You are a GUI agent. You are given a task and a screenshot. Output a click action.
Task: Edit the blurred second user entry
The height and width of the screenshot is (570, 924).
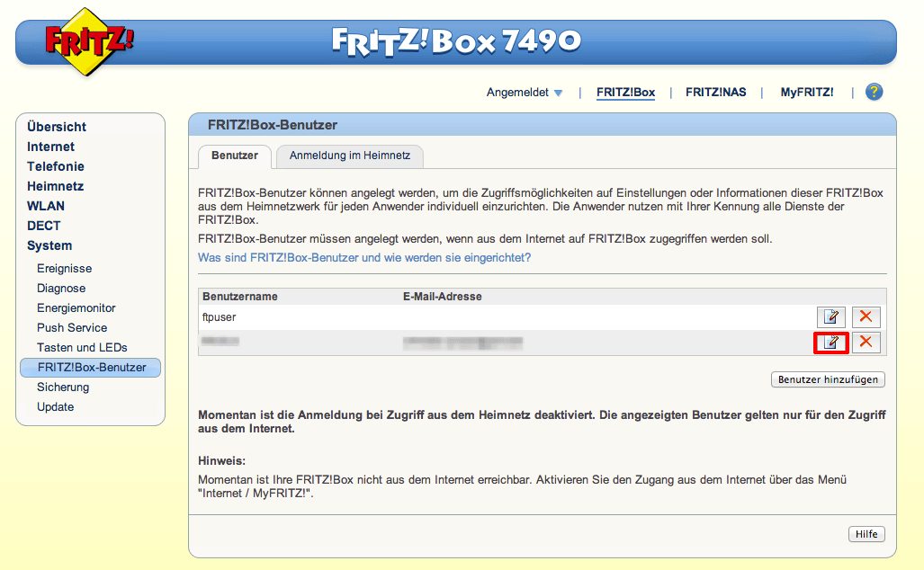point(831,343)
